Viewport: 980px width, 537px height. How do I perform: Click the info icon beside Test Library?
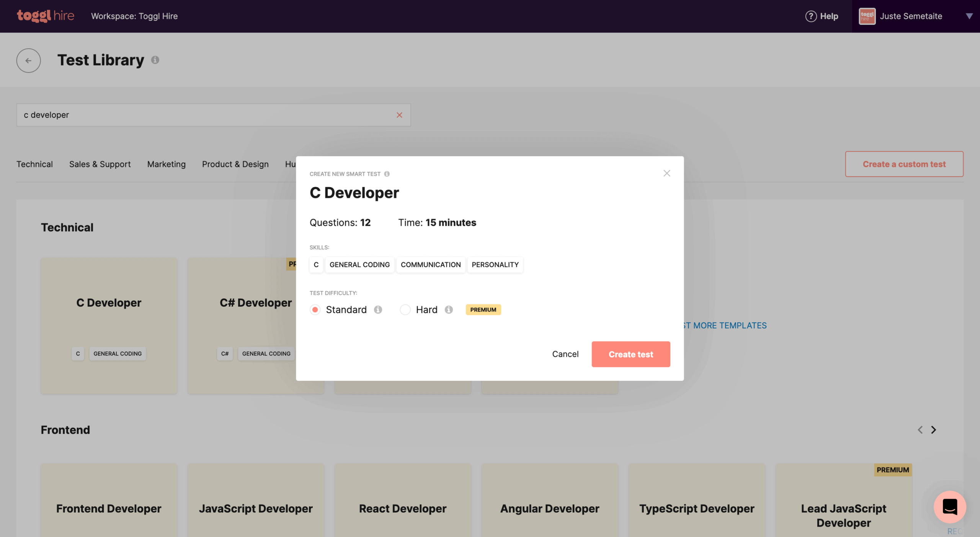[x=155, y=60]
